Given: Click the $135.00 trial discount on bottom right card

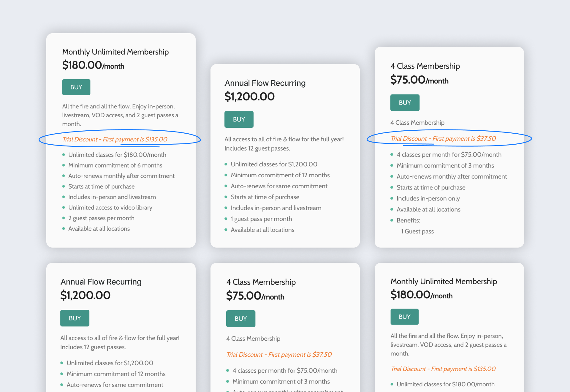Looking at the screenshot, I should click(443, 369).
